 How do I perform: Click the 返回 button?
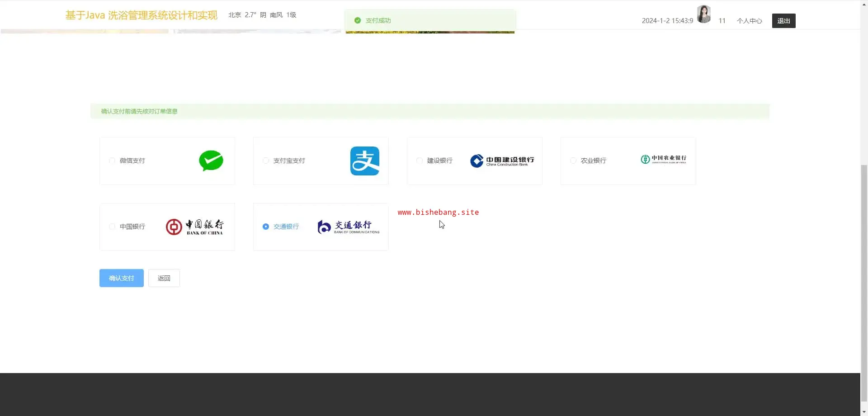[x=164, y=278]
